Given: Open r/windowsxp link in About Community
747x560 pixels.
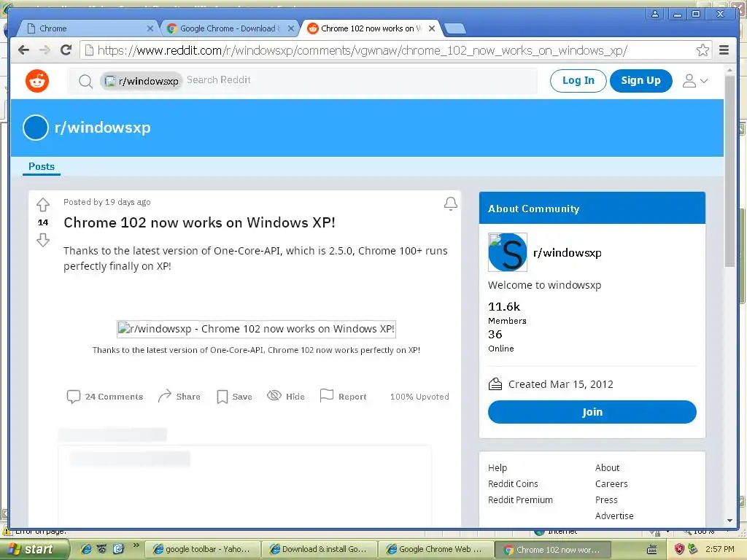Looking at the screenshot, I should coord(567,252).
